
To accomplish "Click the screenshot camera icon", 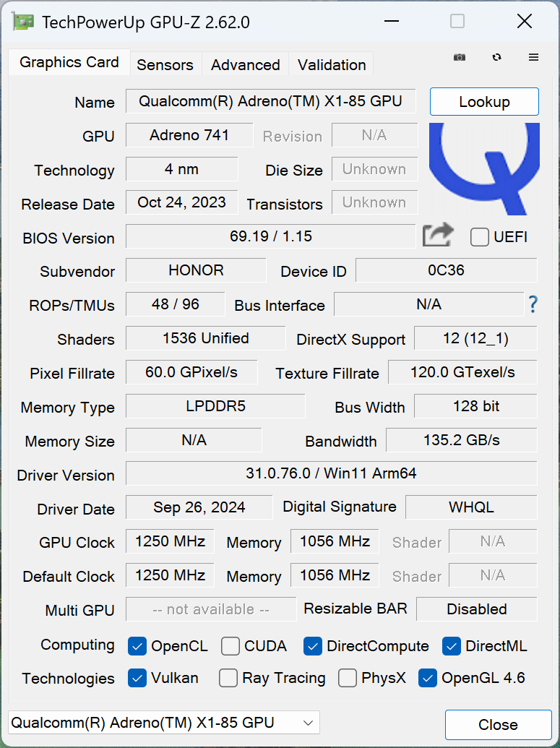I will pos(460,58).
